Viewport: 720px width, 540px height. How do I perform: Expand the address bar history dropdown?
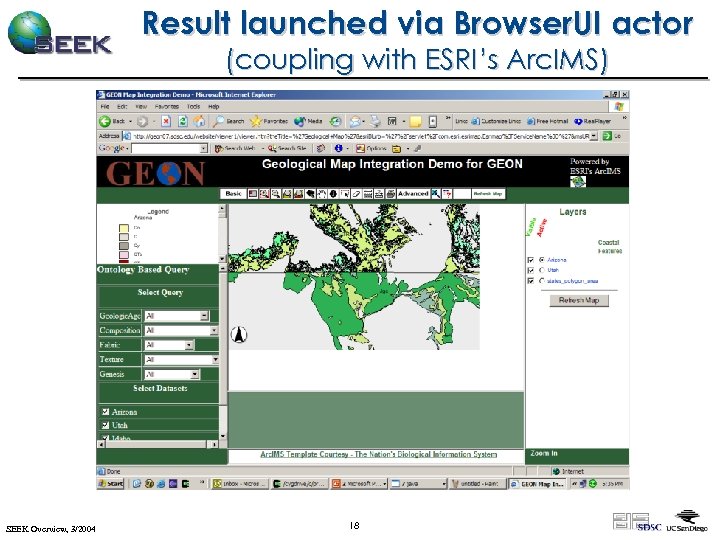594,136
